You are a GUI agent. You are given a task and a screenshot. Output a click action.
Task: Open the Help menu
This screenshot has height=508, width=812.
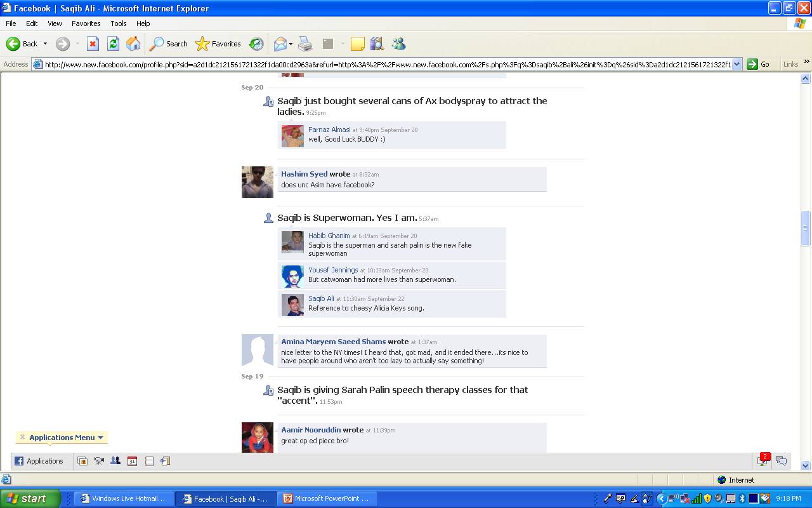click(143, 23)
